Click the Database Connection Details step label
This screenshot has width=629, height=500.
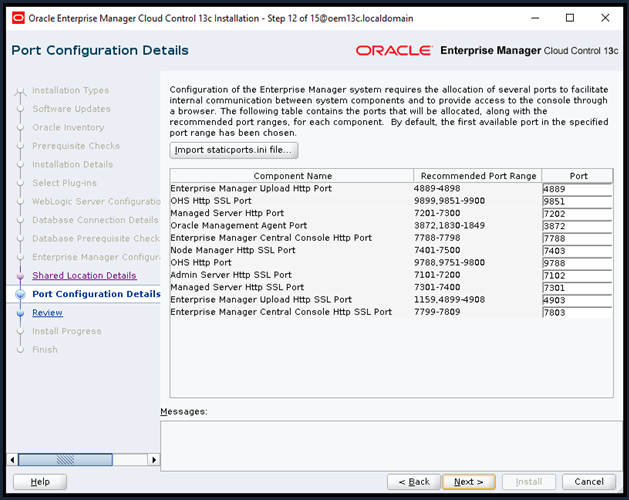pyautogui.click(x=95, y=220)
